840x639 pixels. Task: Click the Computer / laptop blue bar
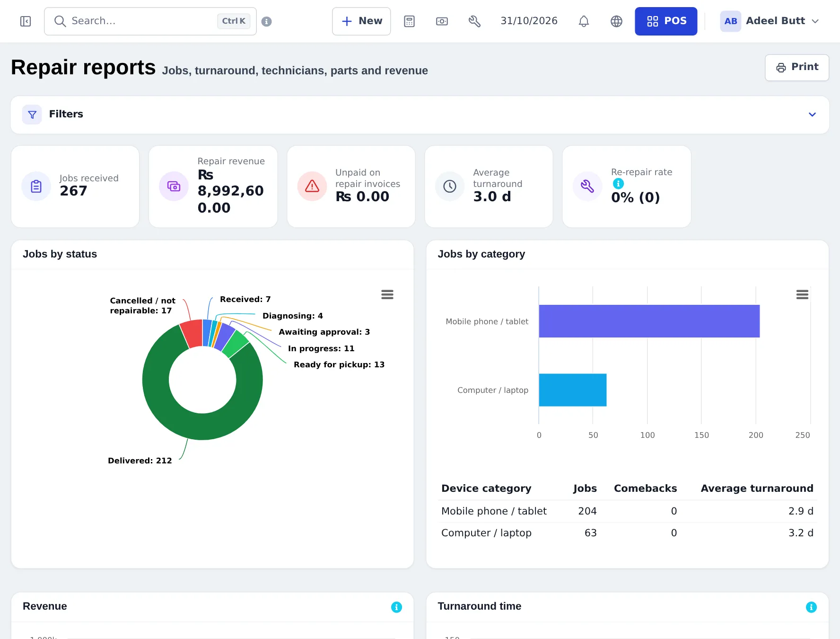[x=572, y=390]
